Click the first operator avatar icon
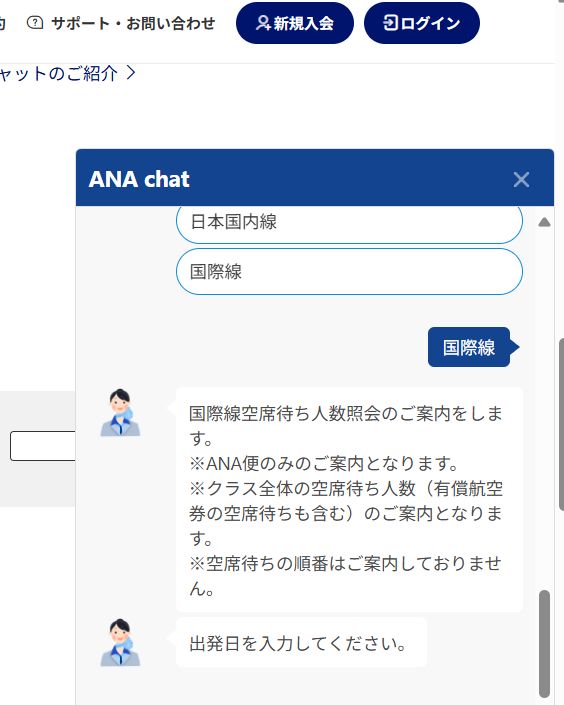This screenshot has height=705, width=564. (x=120, y=413)
